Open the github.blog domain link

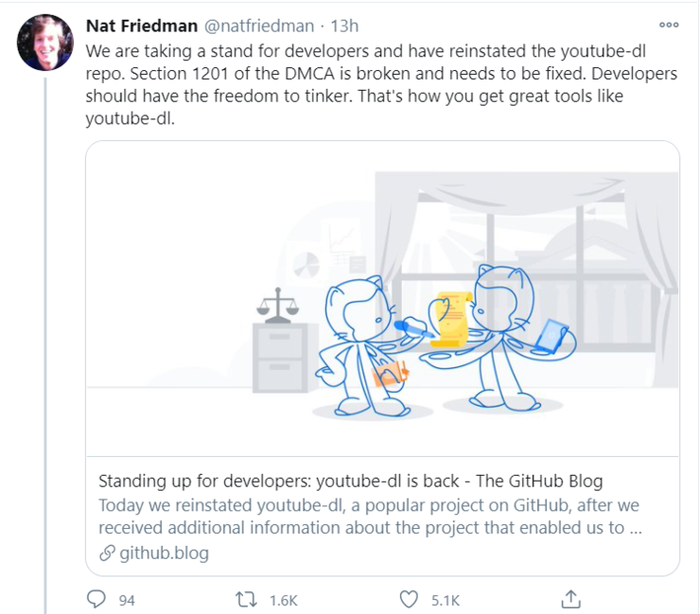coord(164,553)
